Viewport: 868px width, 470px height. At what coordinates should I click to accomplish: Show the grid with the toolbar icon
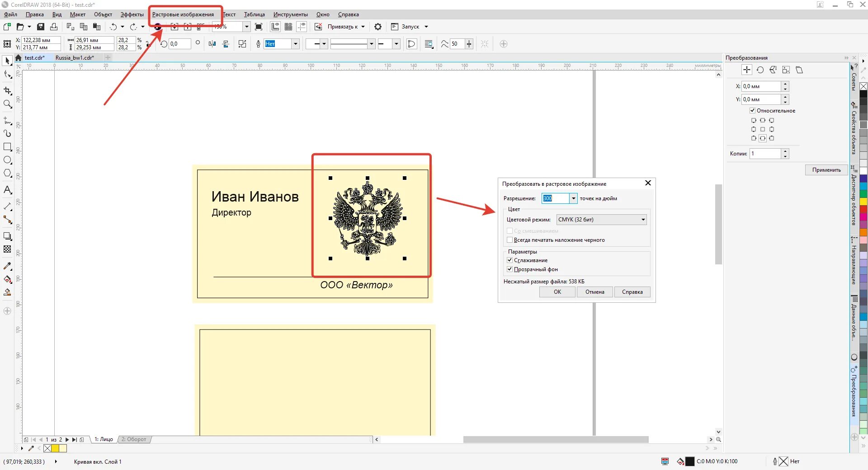(288, 27)
